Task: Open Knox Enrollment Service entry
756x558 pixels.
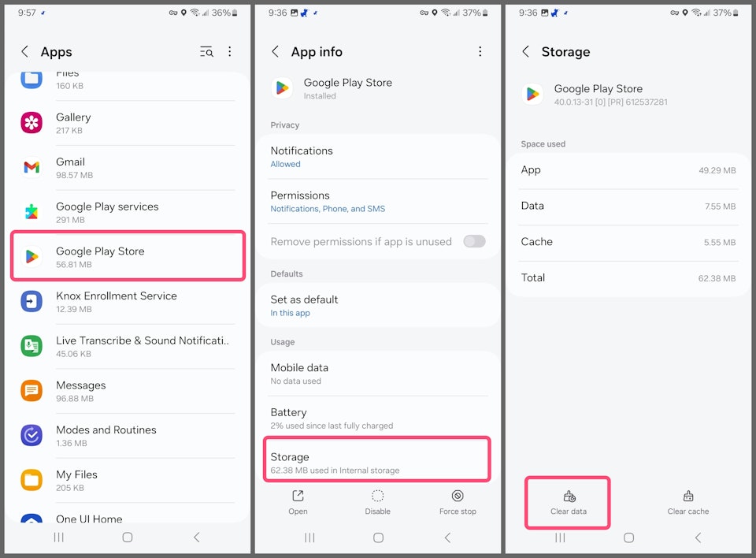Action: click(128, 302)
